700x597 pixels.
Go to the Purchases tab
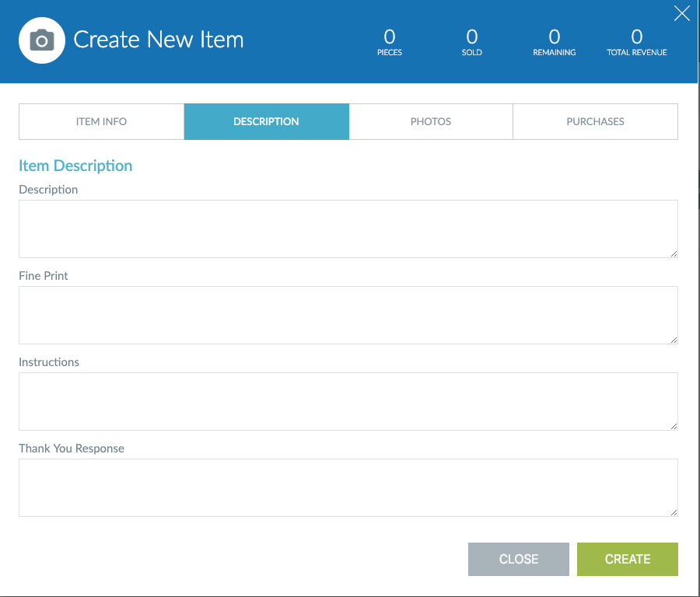595,121
